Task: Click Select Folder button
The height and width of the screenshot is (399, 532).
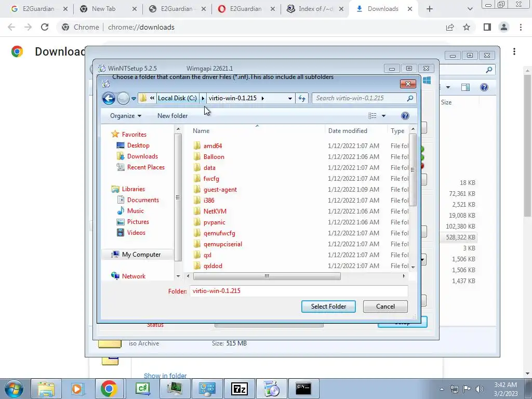Action: point(328,307)
